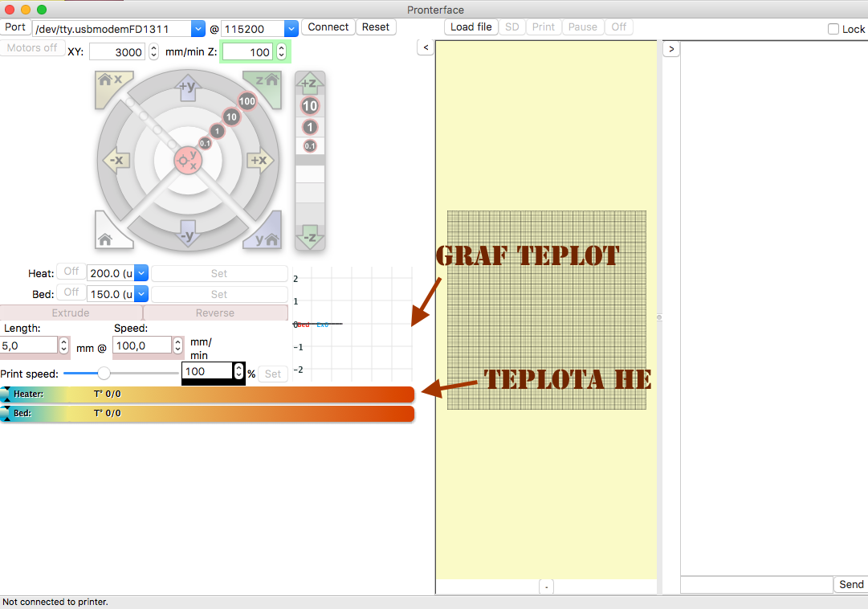Toggle the Bed Off button
Screen dimensions: 868x609
coord(71,293)
